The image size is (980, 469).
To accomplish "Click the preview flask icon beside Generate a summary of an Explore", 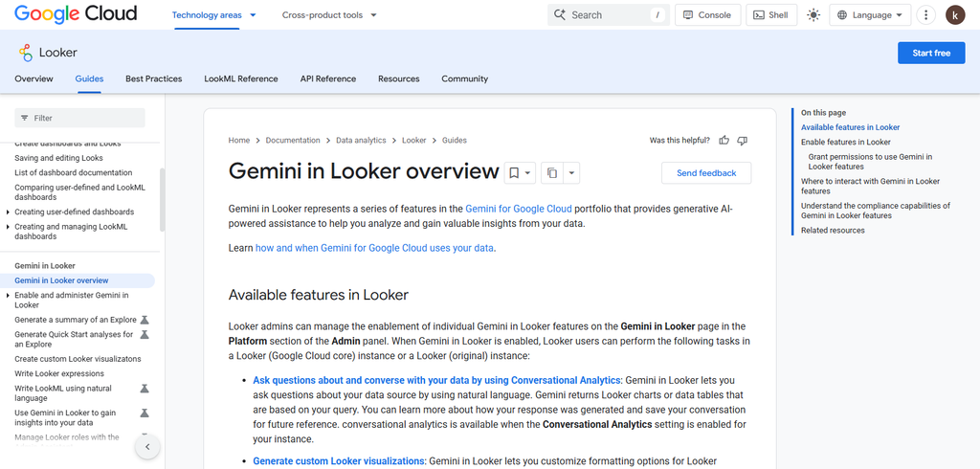I will [x=145, y=320].
